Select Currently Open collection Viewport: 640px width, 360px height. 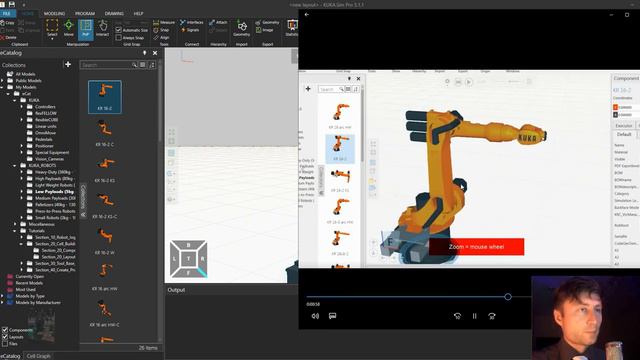point(29,277)
